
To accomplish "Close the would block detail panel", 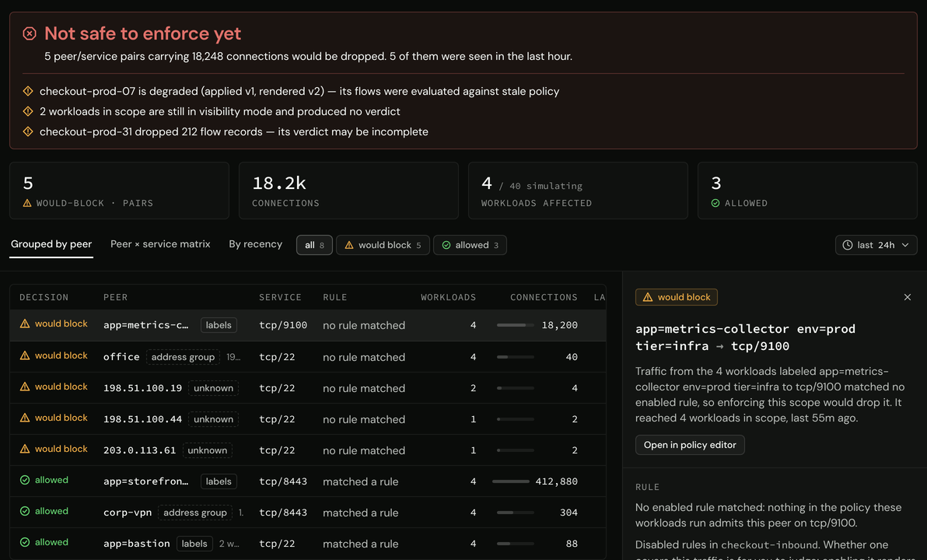I will [x=908, y=297].
